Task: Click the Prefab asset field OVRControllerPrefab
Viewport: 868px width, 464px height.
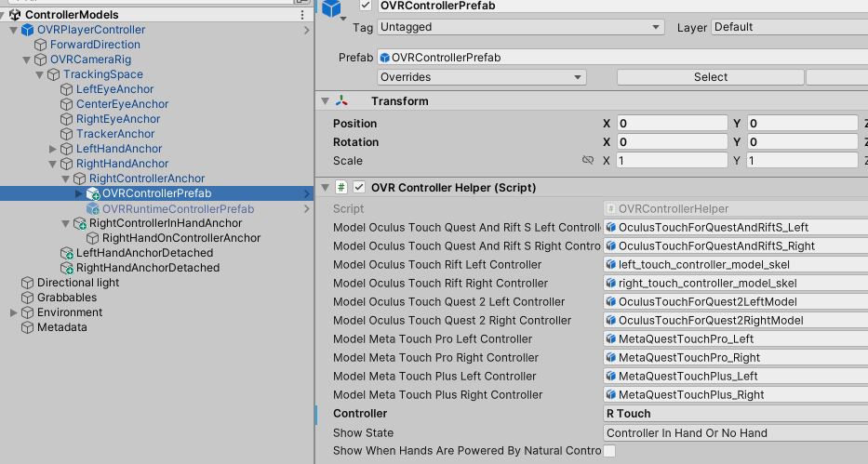Action: (622, 58)
